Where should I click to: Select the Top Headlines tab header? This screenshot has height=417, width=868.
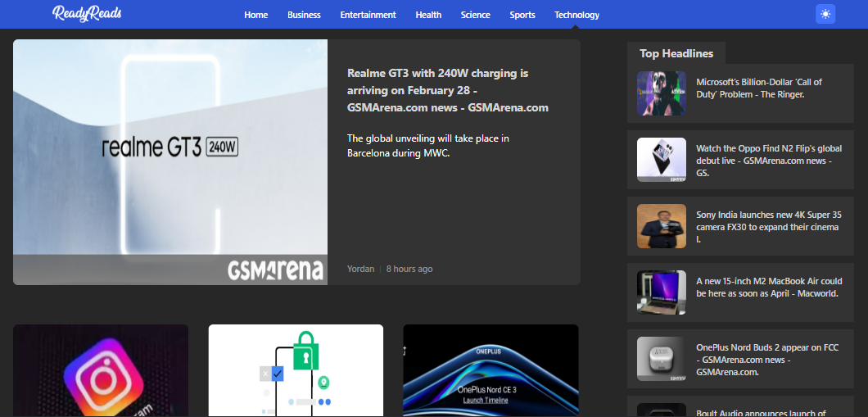pyautogui.click(x=676, y=53)
